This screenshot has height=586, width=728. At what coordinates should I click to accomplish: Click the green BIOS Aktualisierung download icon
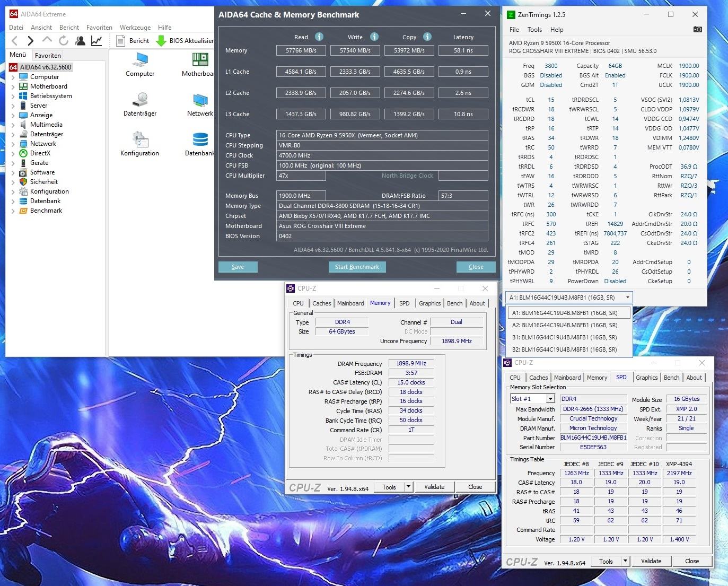click(x=161, y=40)
